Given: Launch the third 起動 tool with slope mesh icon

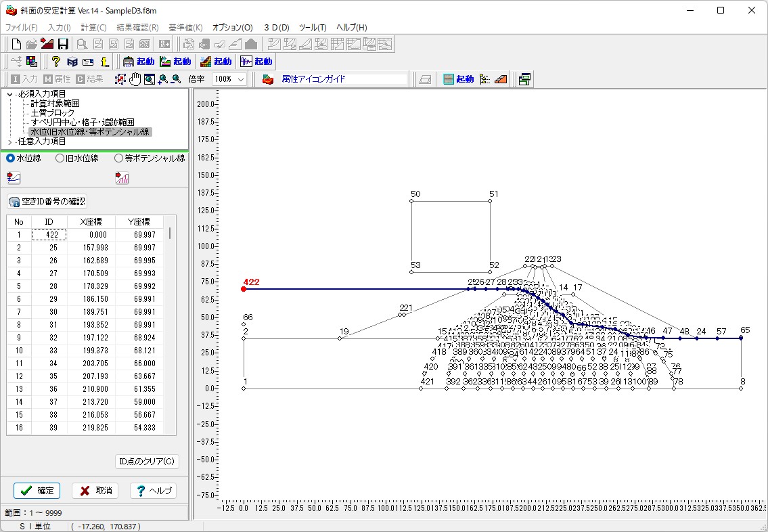Looking at the screenshot, I should point(216,61).
